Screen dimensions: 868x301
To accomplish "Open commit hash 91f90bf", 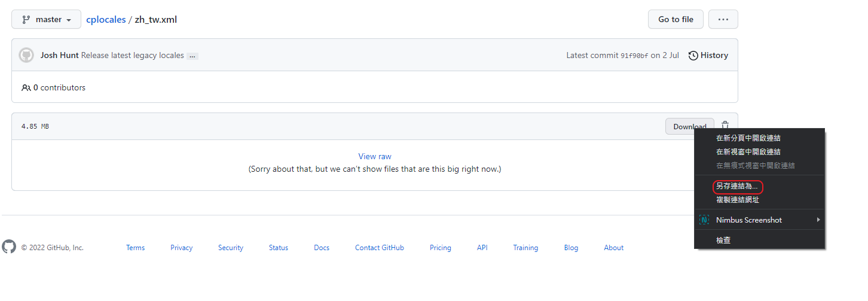I will tap(634, 56).
